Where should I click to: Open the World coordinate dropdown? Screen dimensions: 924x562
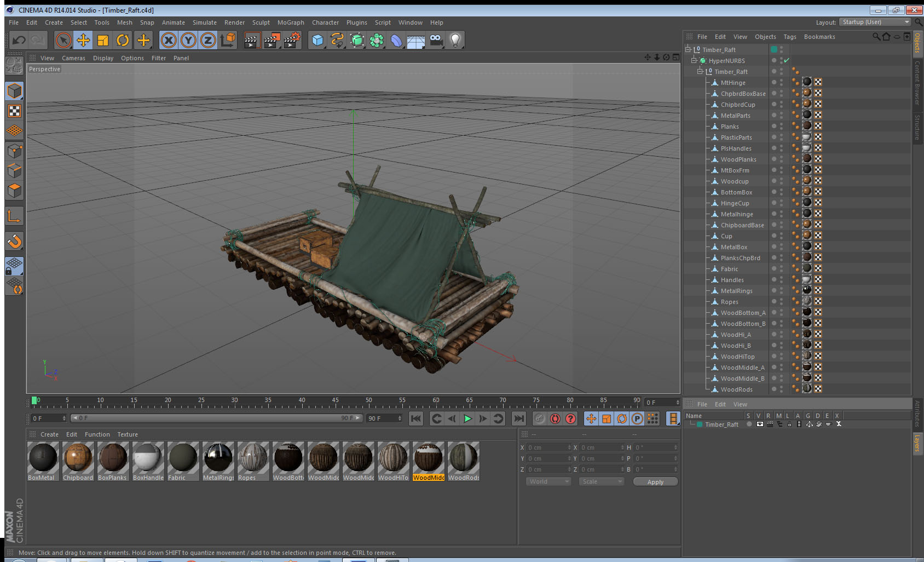[548, 481]
